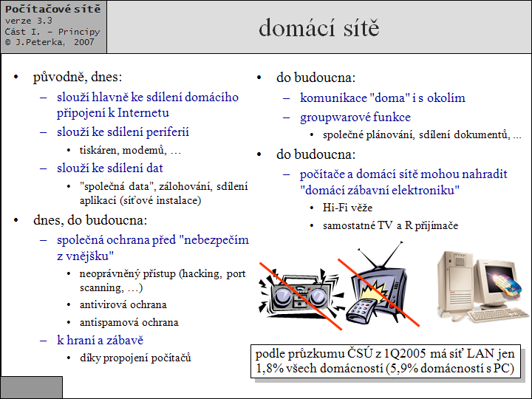
Task: Select blue text "groupwarové funkce"
Action: click(x=355, y=117)
